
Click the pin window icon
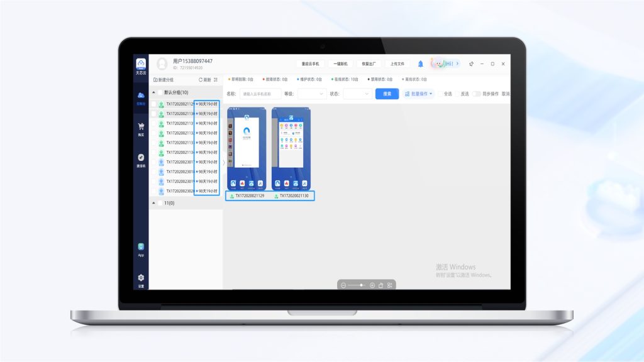472,63
